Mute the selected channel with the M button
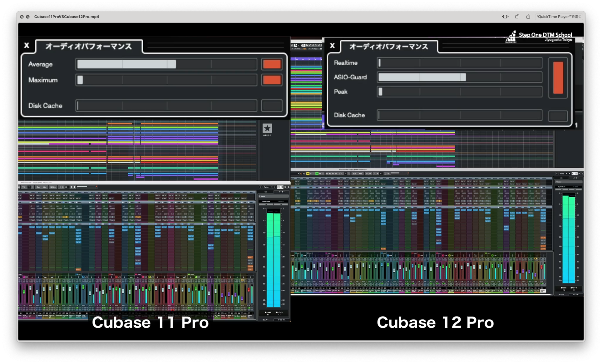This screenshot has width=602, height=364. [x=308, y=173]
